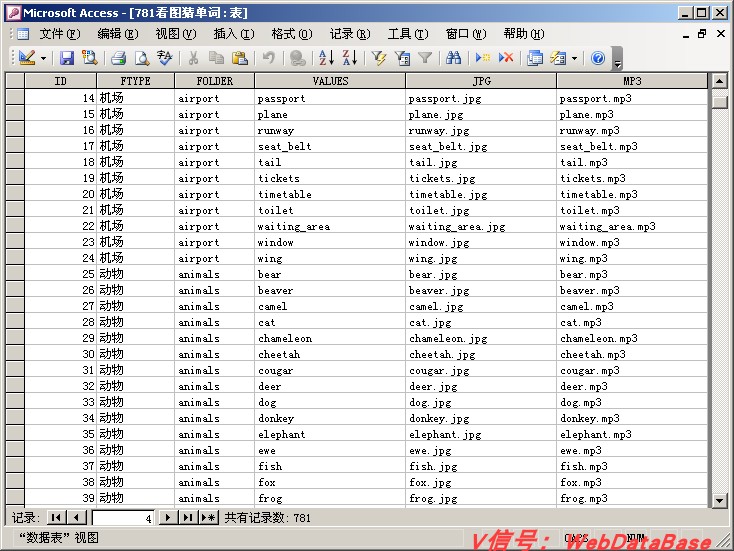Image resolution: width=734 pixels, height=551 pixels.
Task: Go to next record button
Action: [168, 517]
